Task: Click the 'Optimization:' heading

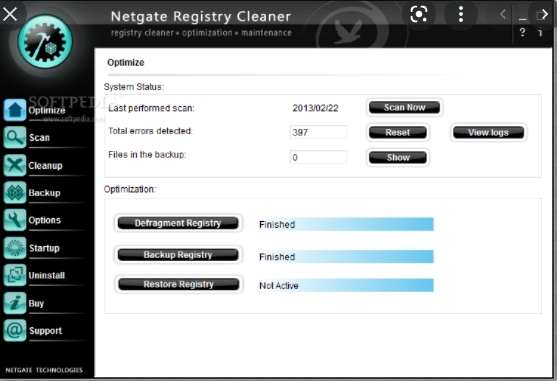Action: pyautogui.click(x=130, y=189)
